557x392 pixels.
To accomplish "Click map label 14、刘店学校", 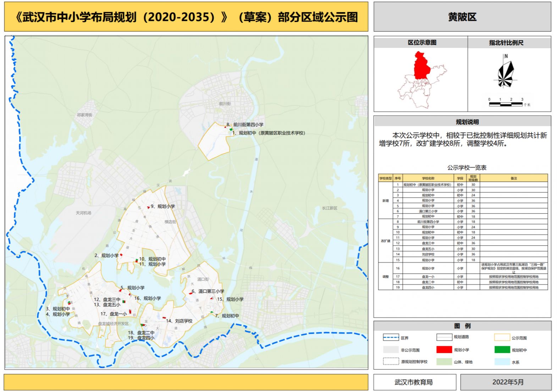I will tap(179, 321).
